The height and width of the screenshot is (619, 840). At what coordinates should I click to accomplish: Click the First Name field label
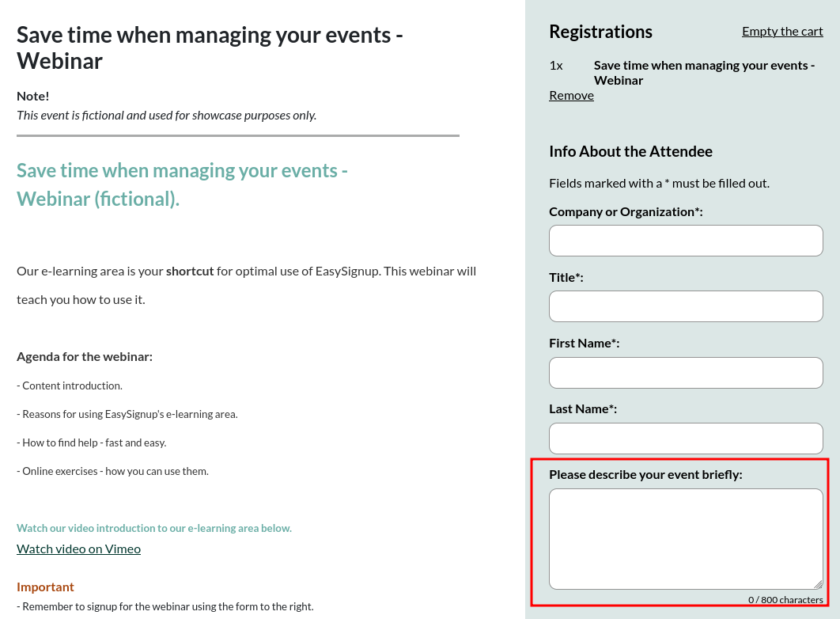click(x=584, y=343)
